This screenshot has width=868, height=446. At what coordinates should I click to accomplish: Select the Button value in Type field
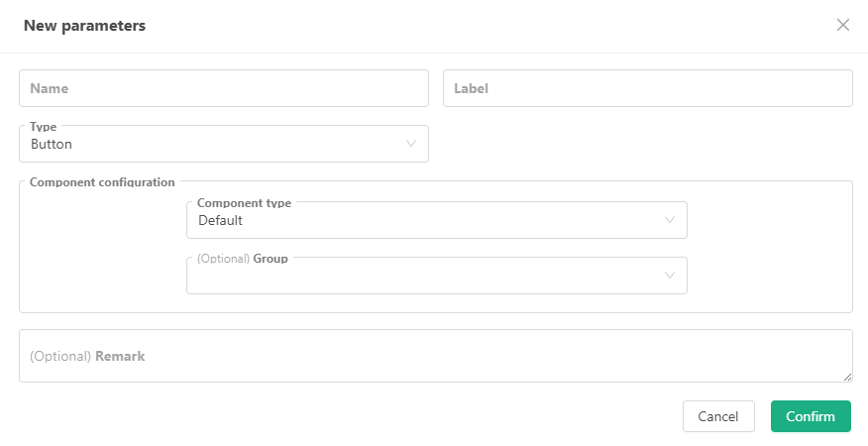(x=52, y=145)
